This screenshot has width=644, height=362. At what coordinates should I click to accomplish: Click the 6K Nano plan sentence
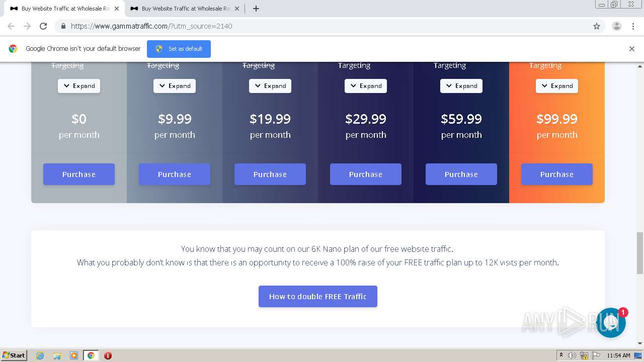pos(317,249)
